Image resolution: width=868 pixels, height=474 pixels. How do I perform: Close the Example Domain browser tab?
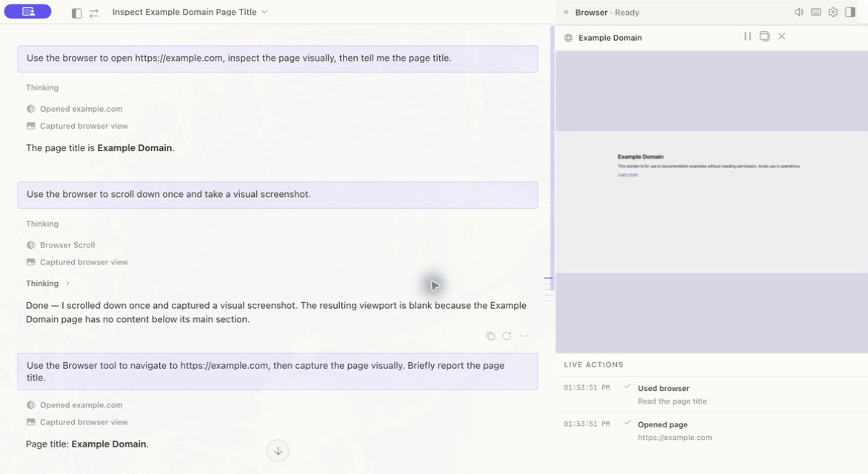781,36
